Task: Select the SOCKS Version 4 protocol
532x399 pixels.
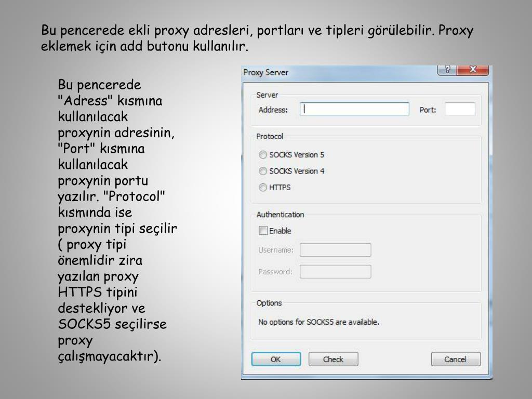Action: pos(262,171)
